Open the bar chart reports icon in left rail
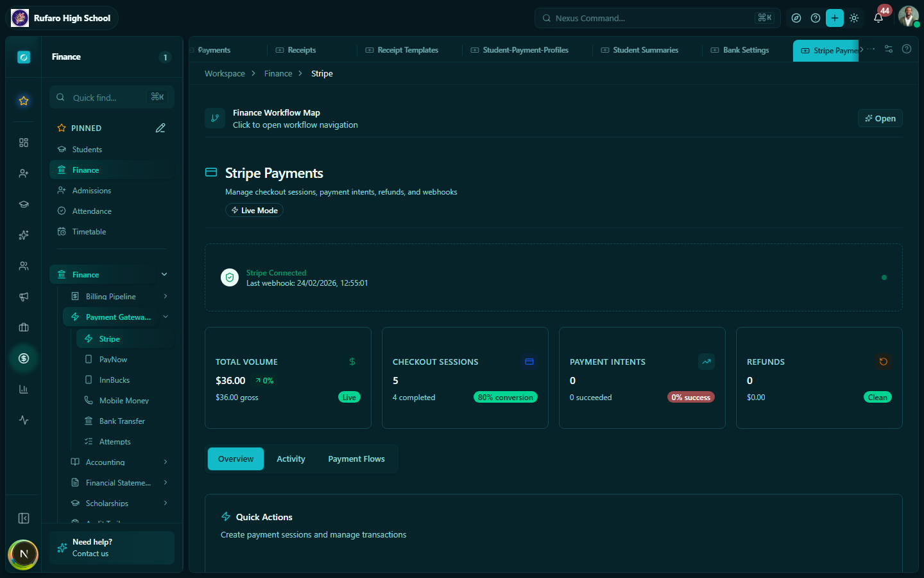Viewport: 924px width, 578px height. [24, 389]
